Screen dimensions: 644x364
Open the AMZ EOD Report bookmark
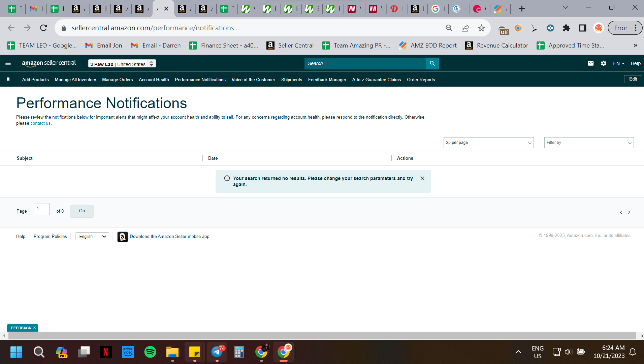coord(428,45)
